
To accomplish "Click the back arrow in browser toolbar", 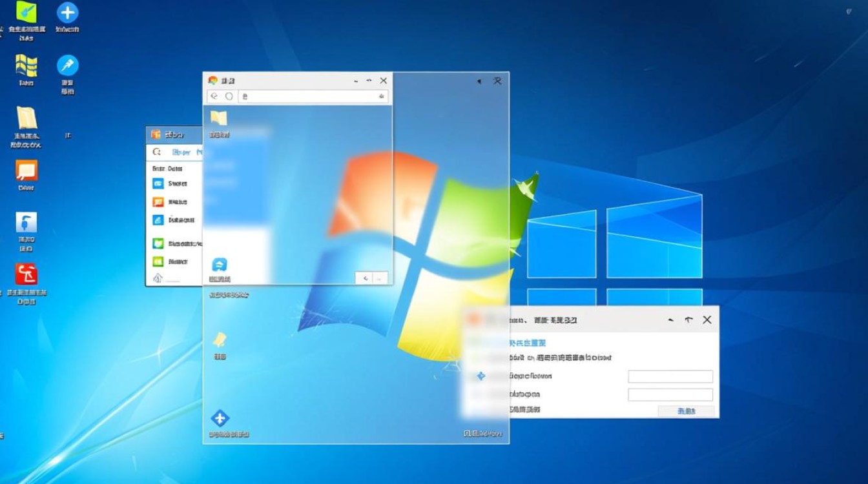I will 214,96.
